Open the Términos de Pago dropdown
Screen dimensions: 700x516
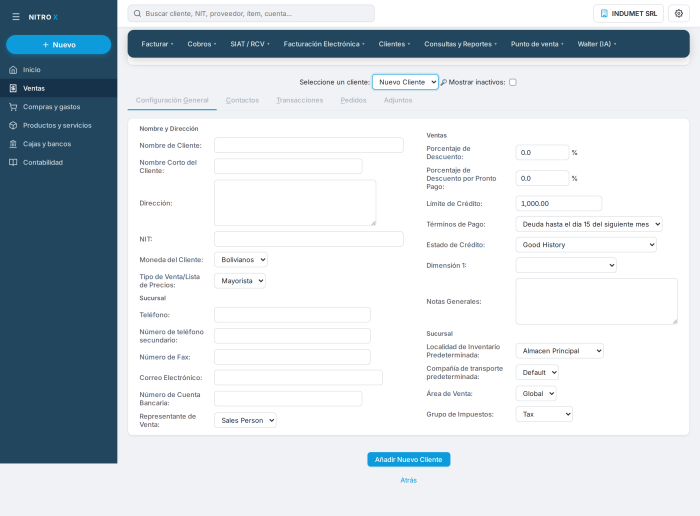click(x=589, y=224)
